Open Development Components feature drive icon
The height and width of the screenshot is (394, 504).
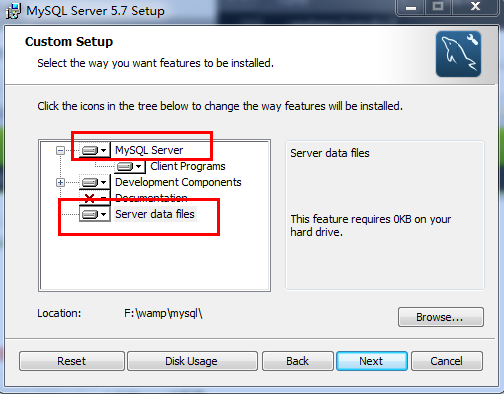pyautogui.click(x=95, y=182)
